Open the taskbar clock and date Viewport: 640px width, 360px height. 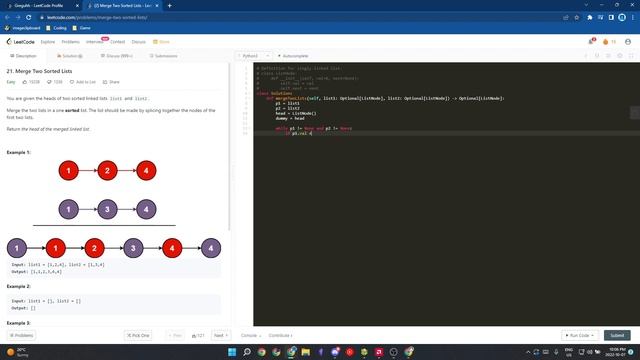[x=617, y=352]
